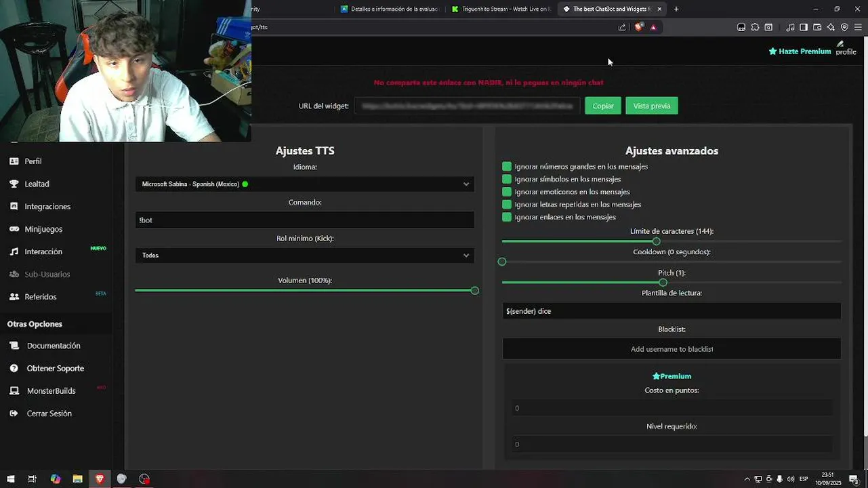Click the blurred widget URL field

[468, 106]
